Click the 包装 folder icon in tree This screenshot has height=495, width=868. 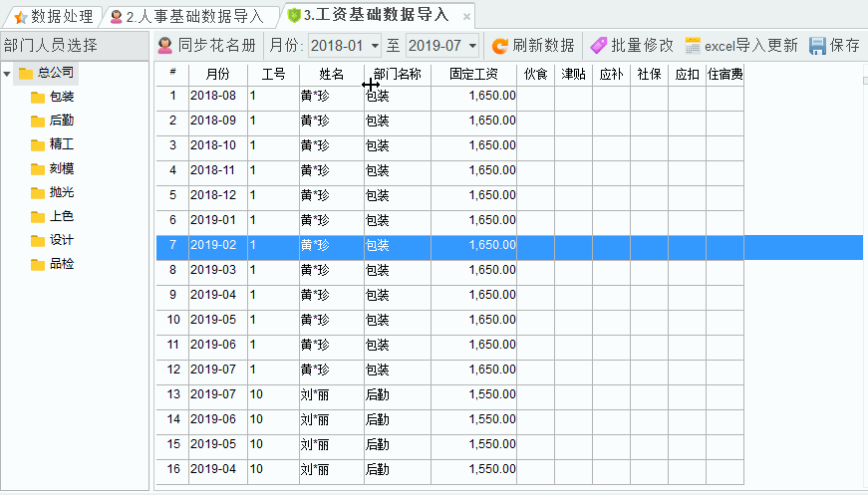coord(38,97)
